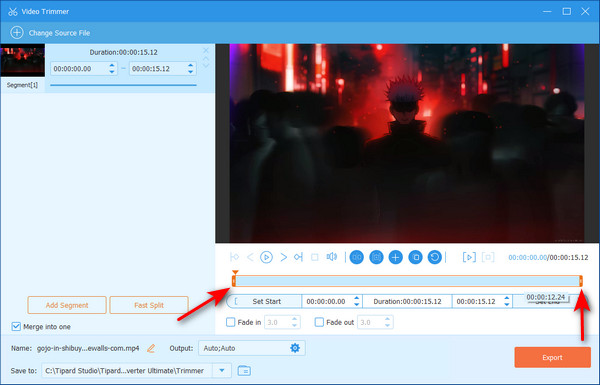This screenshot has height=385, width=600.
Task: Jump to segment end with the go-to-end icon
Action: [298, 257]
